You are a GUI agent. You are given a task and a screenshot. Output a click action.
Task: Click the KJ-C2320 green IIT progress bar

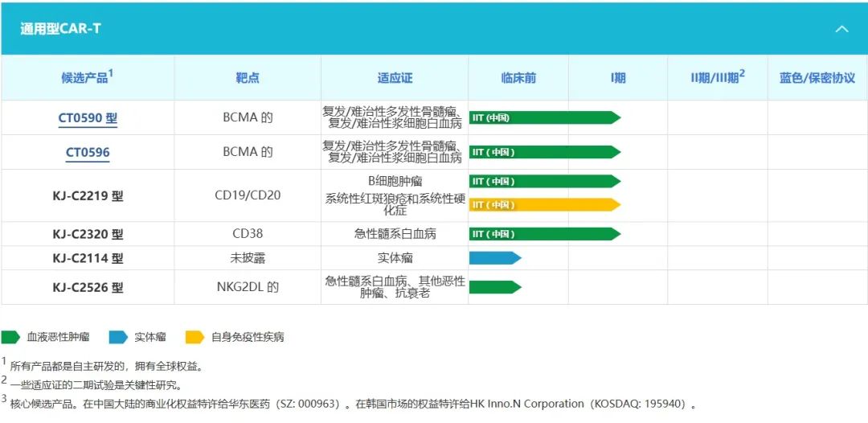[544, 234]
